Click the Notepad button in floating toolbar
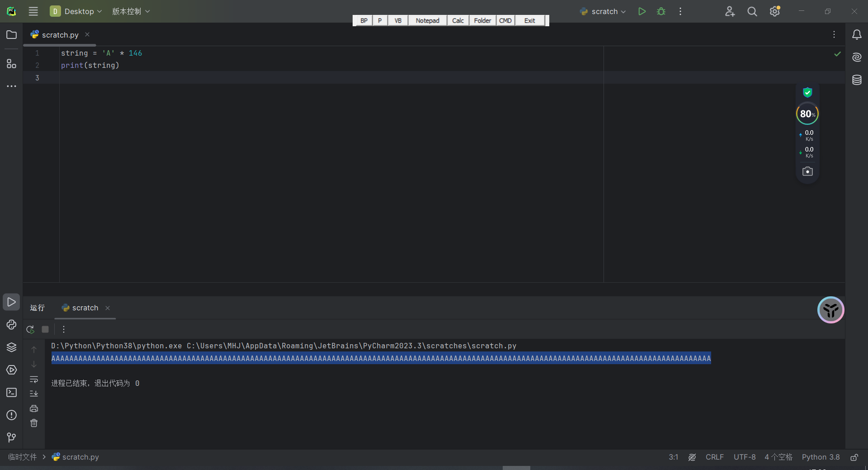Screen dimensions: 868x470 427,20
